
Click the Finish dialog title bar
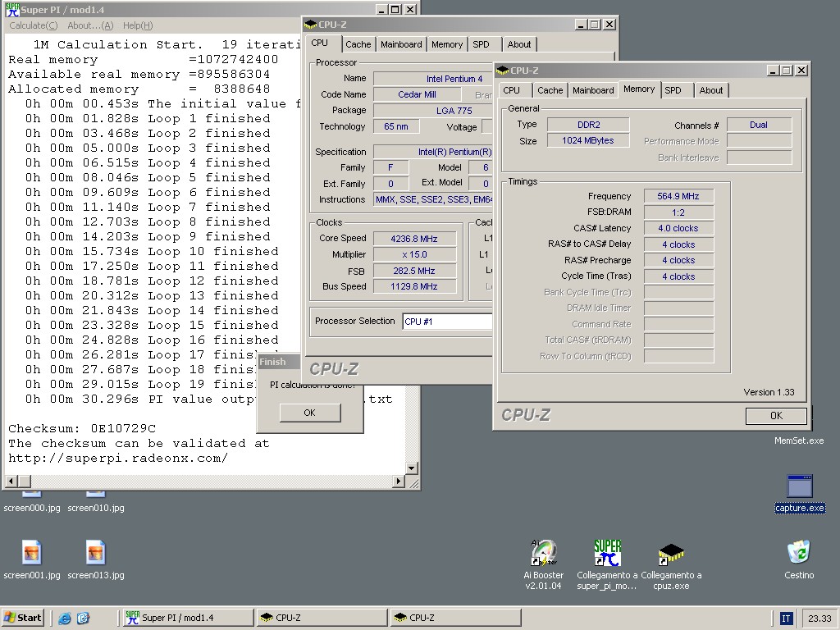pos(279,362)
